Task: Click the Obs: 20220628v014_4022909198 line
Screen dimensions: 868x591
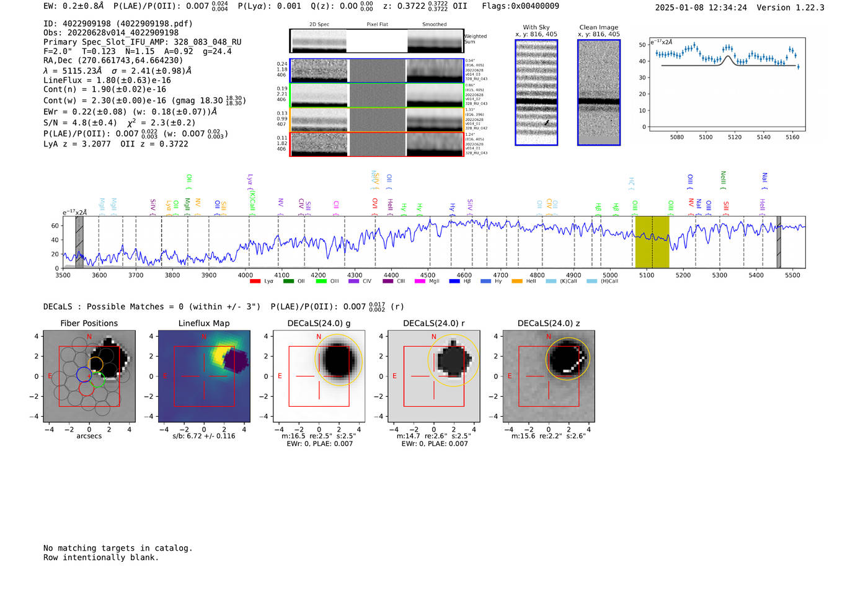Action: pos(111,33)
